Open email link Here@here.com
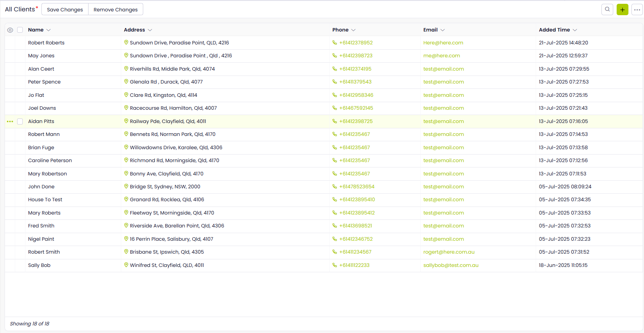Viewport: 644px width, 333px height. [x=443, y=43]
